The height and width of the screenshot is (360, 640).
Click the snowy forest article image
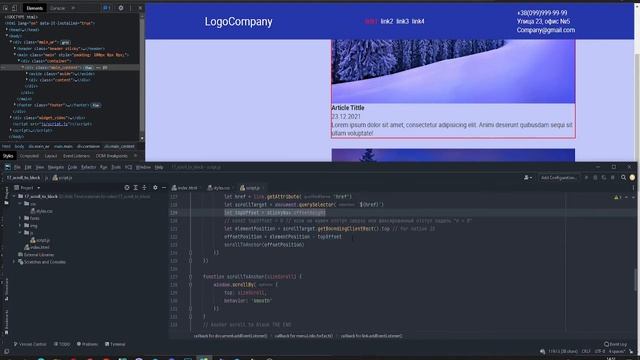[x=453, y=71]
